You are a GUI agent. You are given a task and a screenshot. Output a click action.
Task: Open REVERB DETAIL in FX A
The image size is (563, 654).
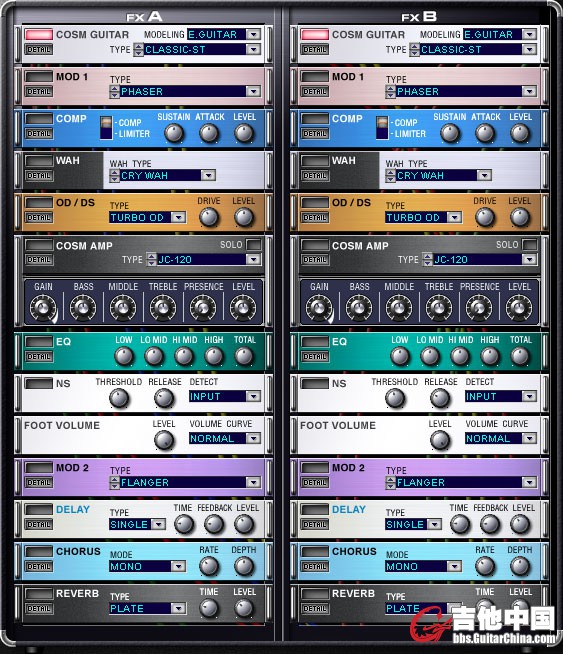click(39, 609)
